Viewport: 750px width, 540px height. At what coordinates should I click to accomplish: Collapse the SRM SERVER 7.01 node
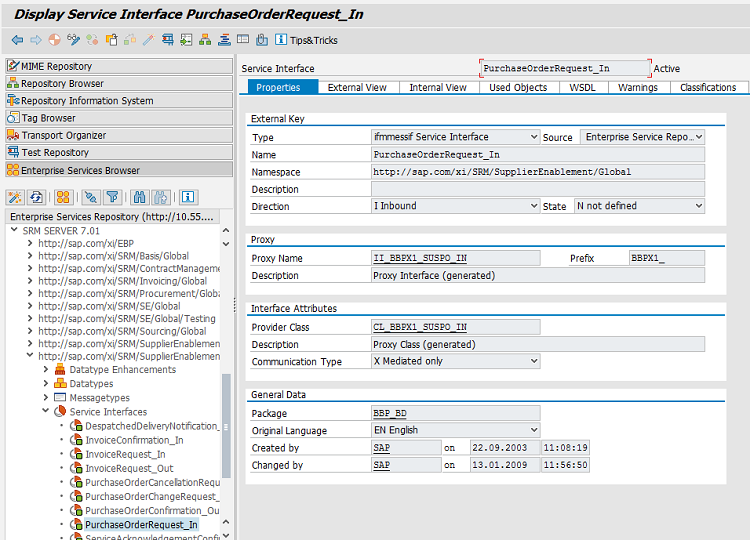pos(14,230)
